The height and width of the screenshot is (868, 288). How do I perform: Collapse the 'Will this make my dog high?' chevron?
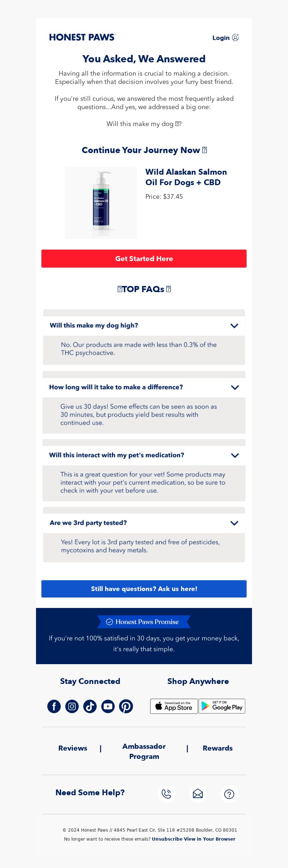coord(234,326)
